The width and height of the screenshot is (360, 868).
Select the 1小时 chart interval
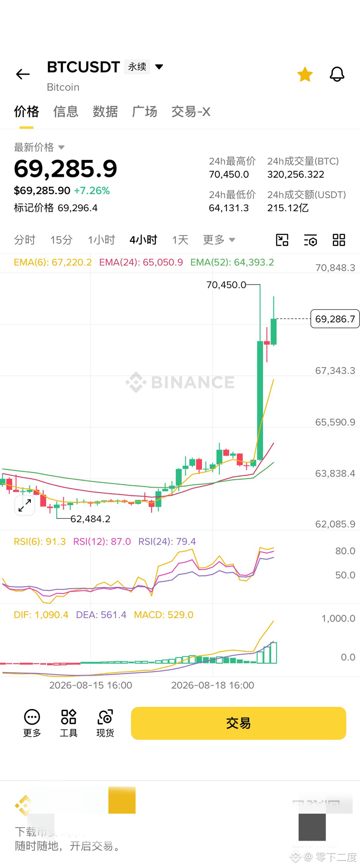click(101, 240)
